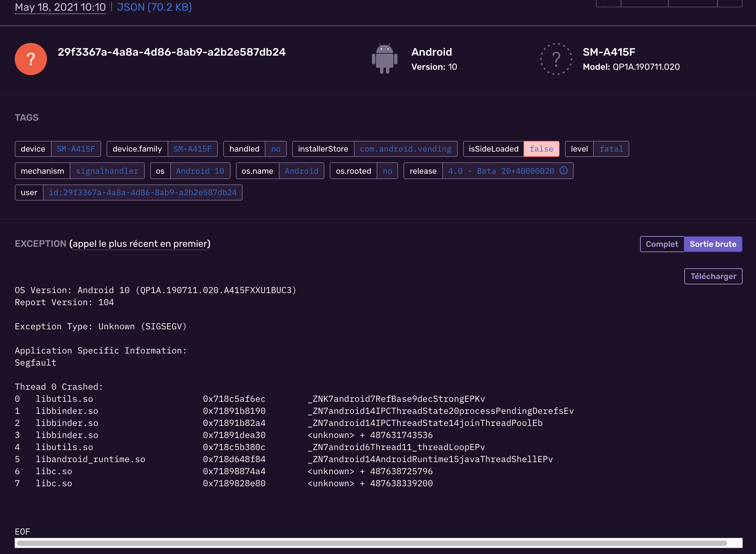This screenshot has height=554, width=756.
Task: Open the com.android.vending installerStore tag
Action: (405, 149)
